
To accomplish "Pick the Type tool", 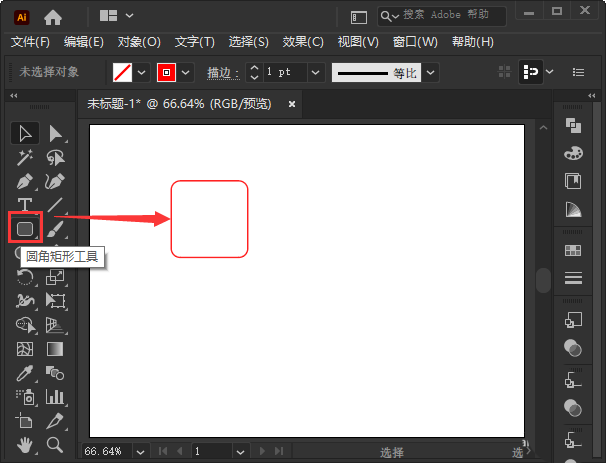I will pos(25,205).
